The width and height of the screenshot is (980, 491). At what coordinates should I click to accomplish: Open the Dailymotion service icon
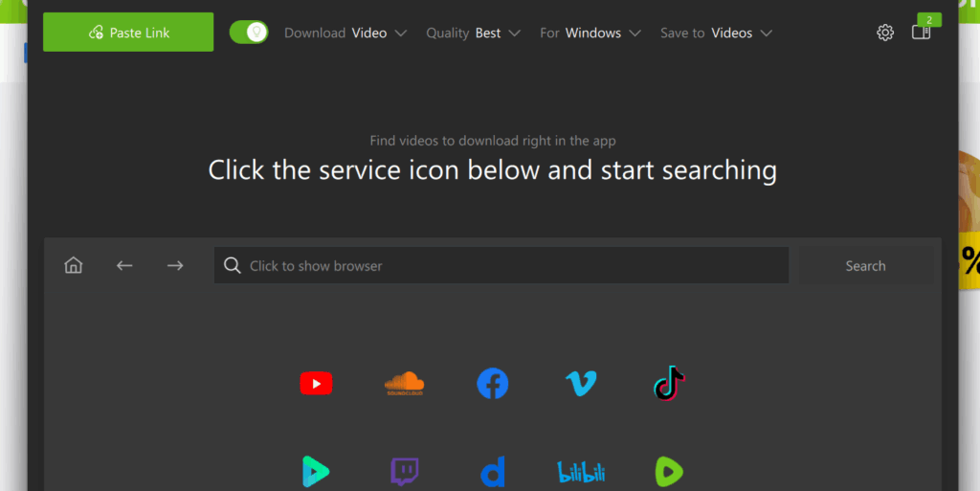coord(493,472)
